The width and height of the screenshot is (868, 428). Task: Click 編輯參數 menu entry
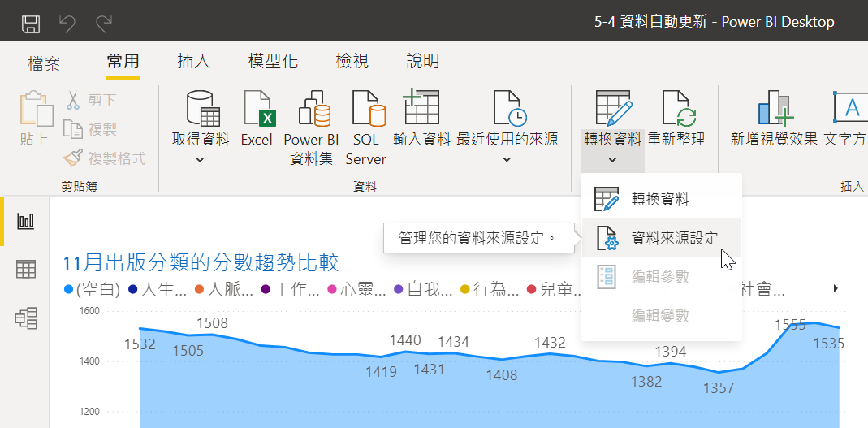tap(662, 277)
